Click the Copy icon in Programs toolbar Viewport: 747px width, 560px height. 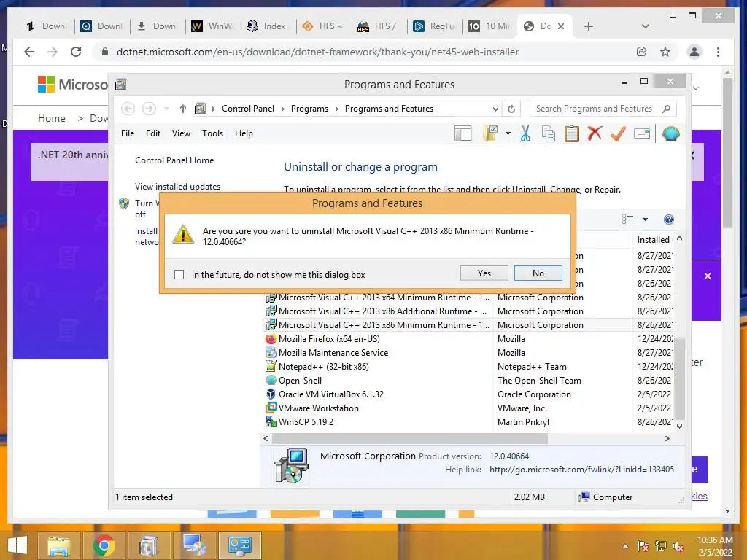click(x=549, y=134)
